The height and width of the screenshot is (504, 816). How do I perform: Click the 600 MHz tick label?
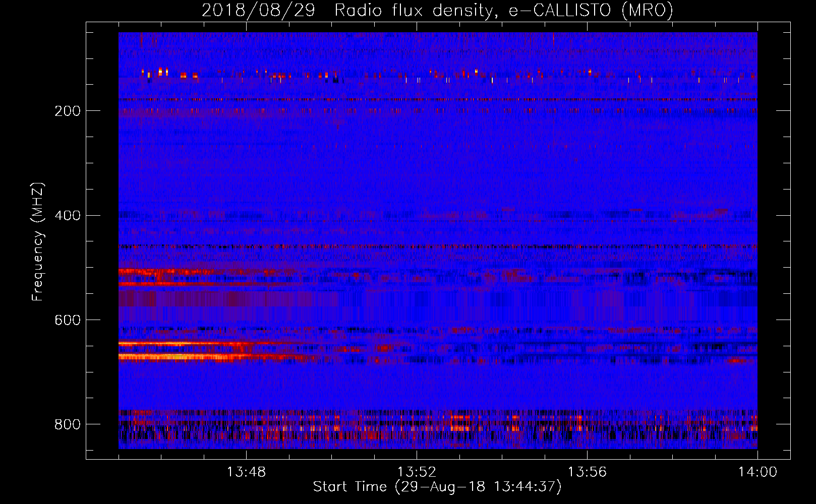pyautogui.click(x=68, y=321)
